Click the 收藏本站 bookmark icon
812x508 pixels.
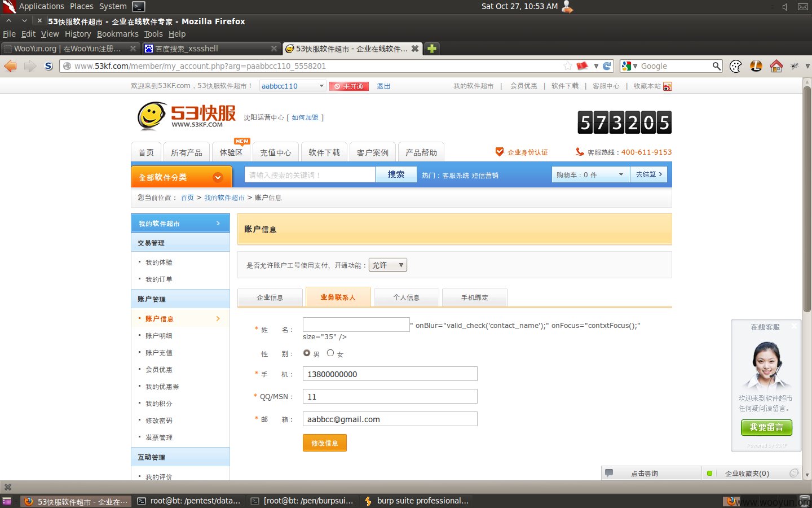668,86
